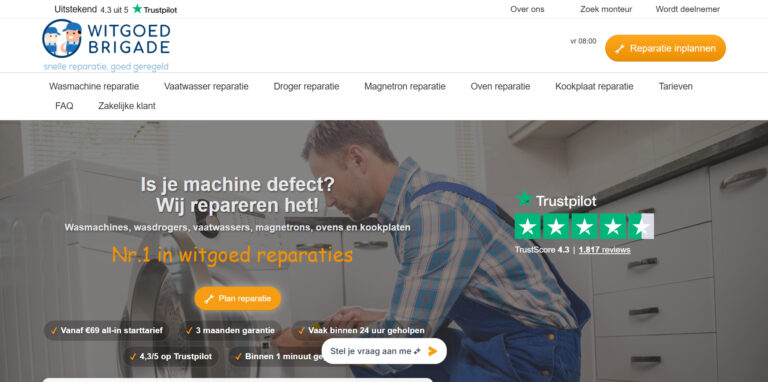The width and height of the screenshot is (768, 382).
Task: Click the orange send arrow in chat bubble
Action: pos(432,351)
